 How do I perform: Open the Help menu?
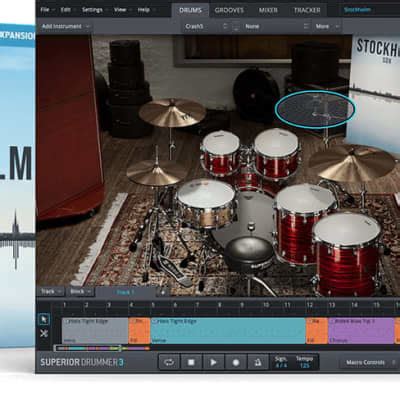tap(143, 10)
